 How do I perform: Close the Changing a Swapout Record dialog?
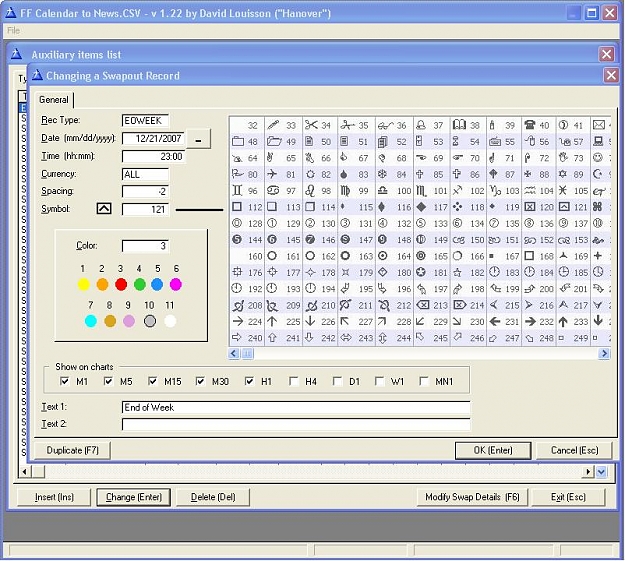[x=611, y=75]
